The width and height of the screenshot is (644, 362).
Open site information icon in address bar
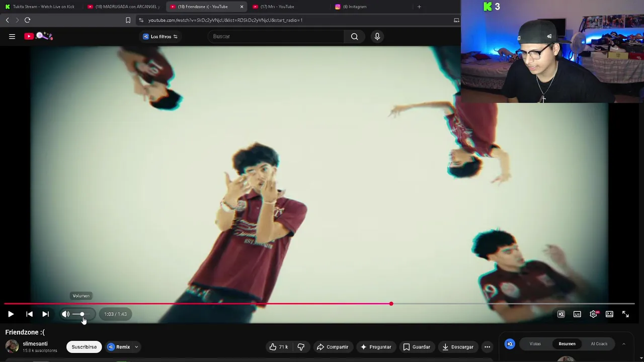coord(141,20)
